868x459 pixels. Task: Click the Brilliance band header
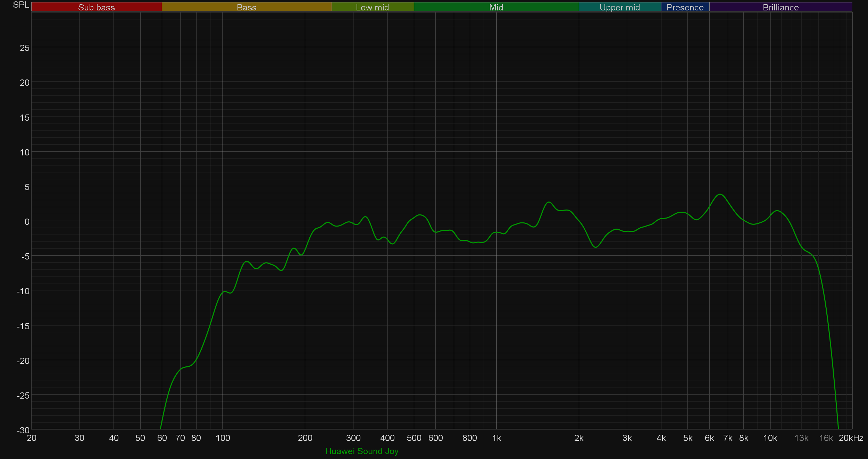click(x=781, y=7)
